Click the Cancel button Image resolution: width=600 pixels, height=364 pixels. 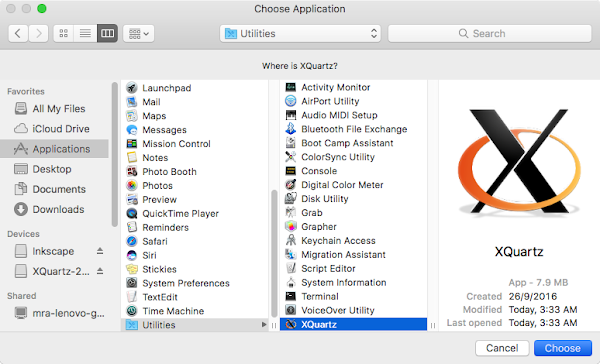click(x=502, y=348)
